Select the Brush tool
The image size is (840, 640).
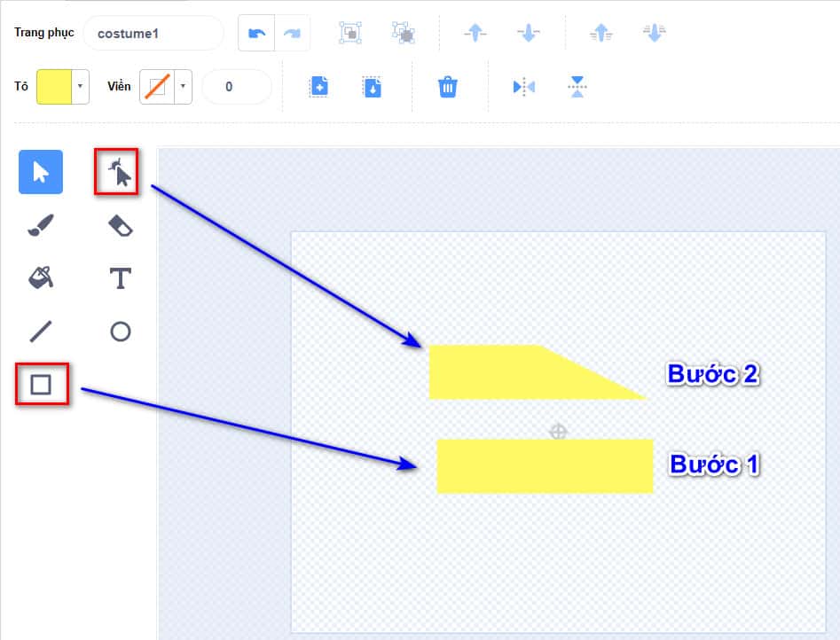click(x=41, y=226)
